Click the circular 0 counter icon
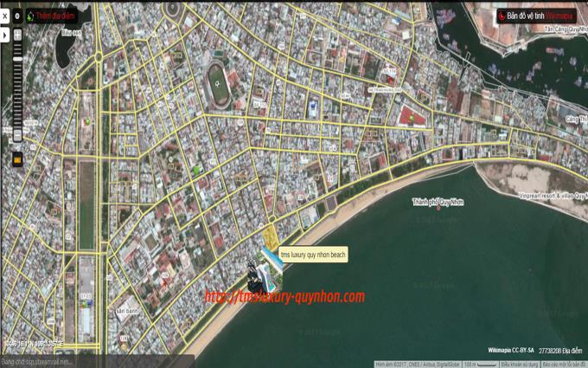588x368 pixels. (17, 16)
